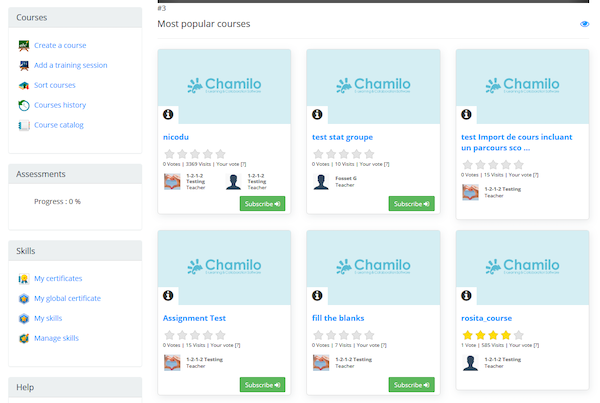
Task: Click the My skills badge icon
Action: tap(24, 318)
